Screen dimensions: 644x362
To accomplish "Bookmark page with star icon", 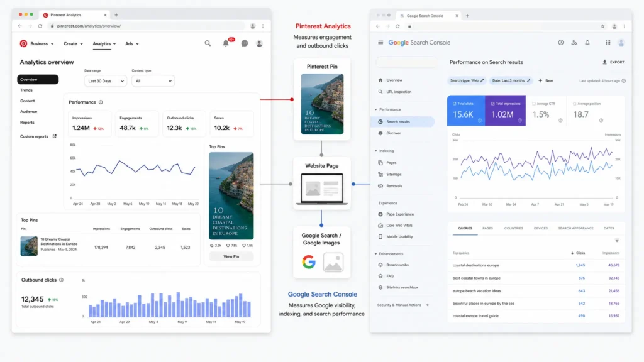I will pyautogui.click(x=602, y=26).
